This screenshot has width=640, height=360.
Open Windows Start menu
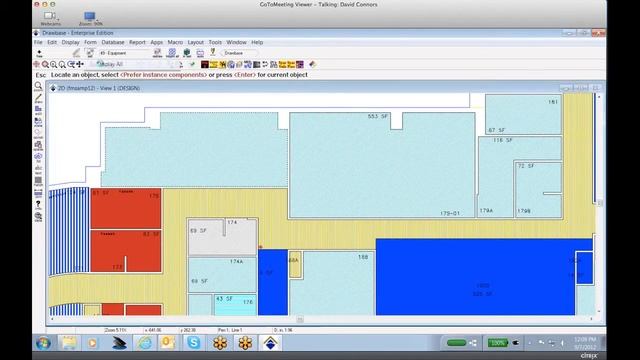pyautogui.click(x=43, y=343)
